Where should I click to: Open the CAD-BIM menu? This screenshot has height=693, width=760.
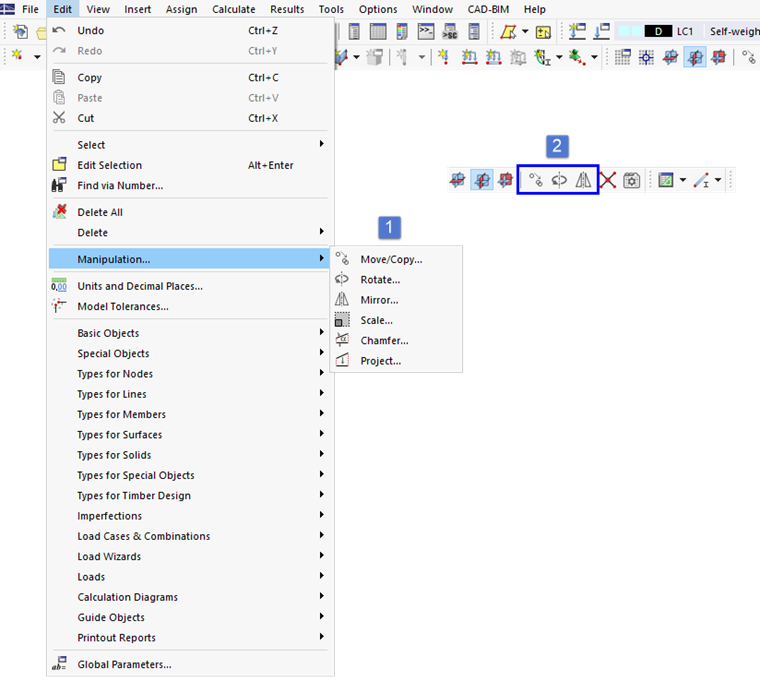488,9
